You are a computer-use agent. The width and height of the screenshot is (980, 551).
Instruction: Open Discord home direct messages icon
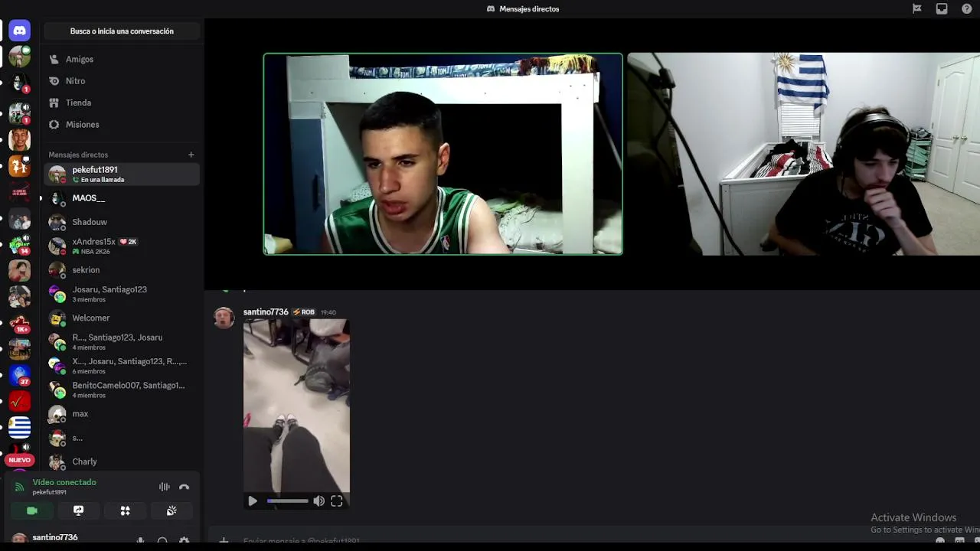(x=20, y=31)
